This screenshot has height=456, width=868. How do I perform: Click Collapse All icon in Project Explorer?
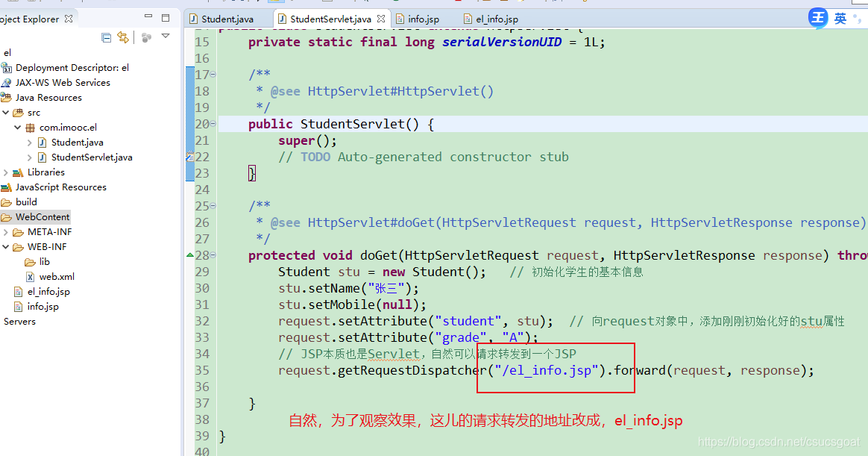coord(107,37)
